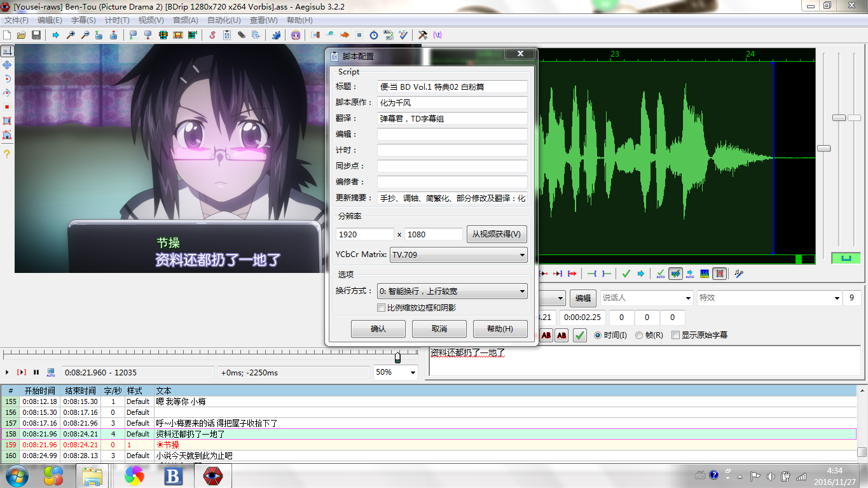This screenshot has height=488, width=868.
Task: Open the Styles Manager S icon
Action: click(212, 35)
